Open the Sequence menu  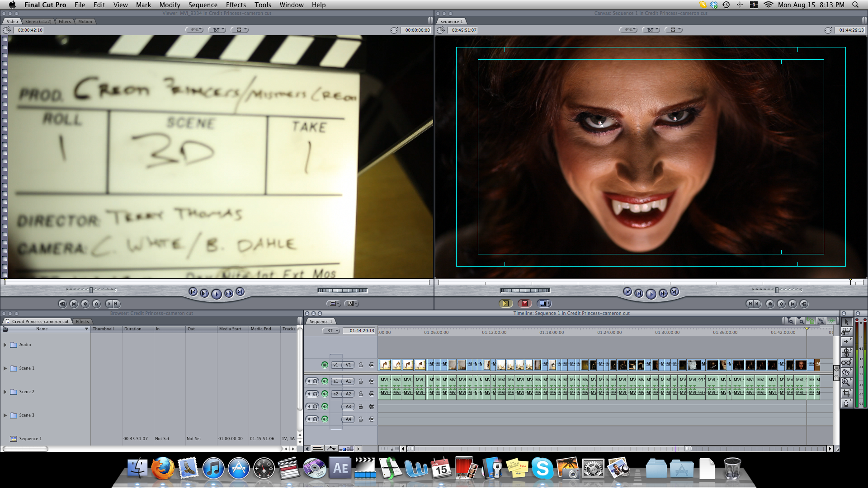click(203, 5)
